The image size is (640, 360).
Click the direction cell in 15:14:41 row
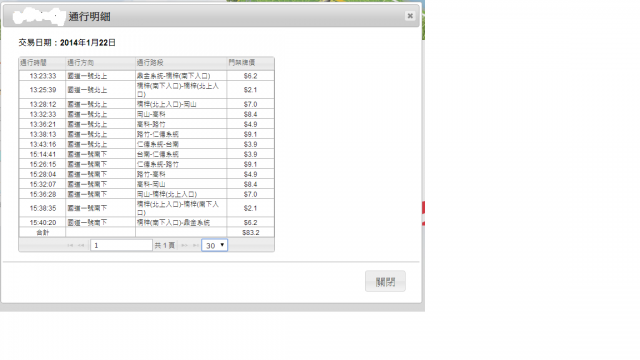click(x=100, y=154)
